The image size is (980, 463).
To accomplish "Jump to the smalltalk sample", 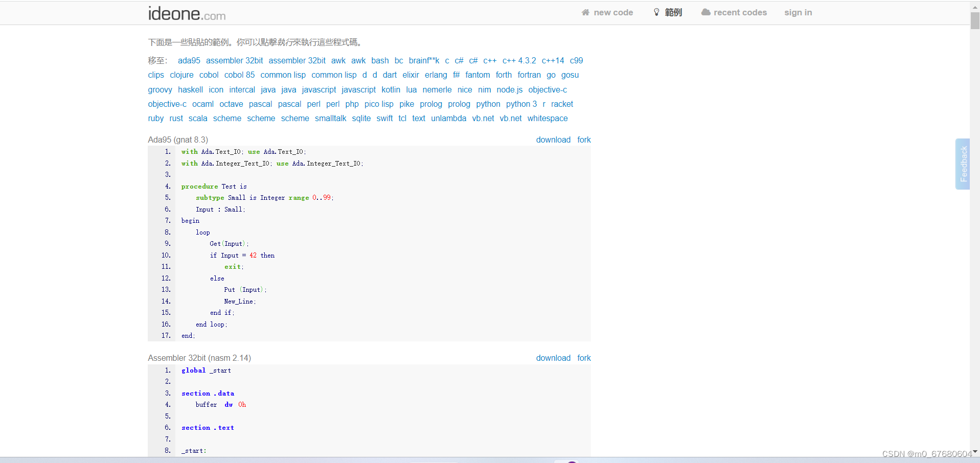I will pyautogui.click(x=330, y=118).
